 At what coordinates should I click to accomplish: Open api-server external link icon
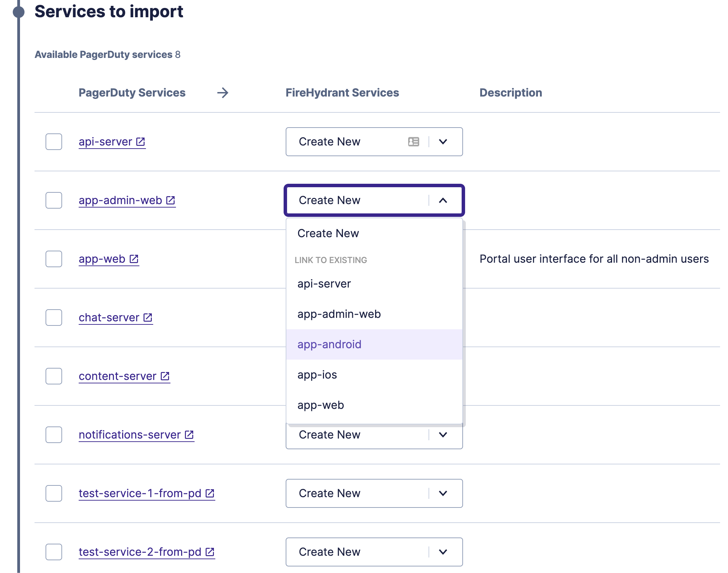tap(140, 142)
